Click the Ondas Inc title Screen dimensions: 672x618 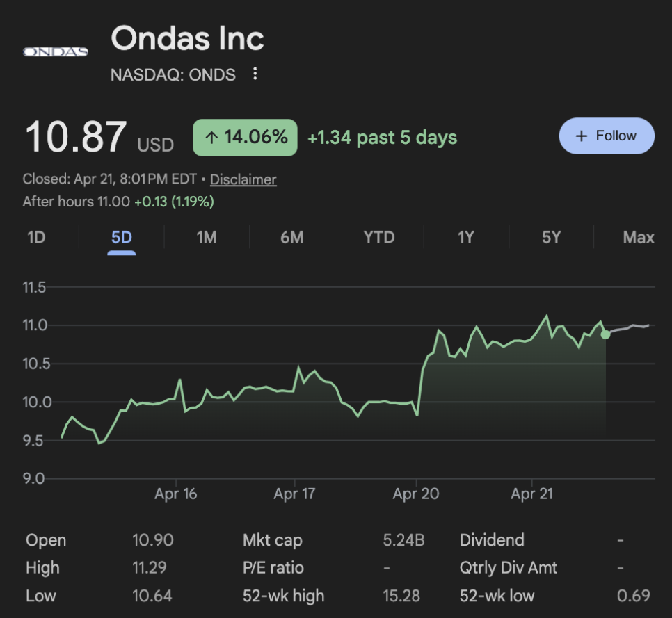coord(188,38)
